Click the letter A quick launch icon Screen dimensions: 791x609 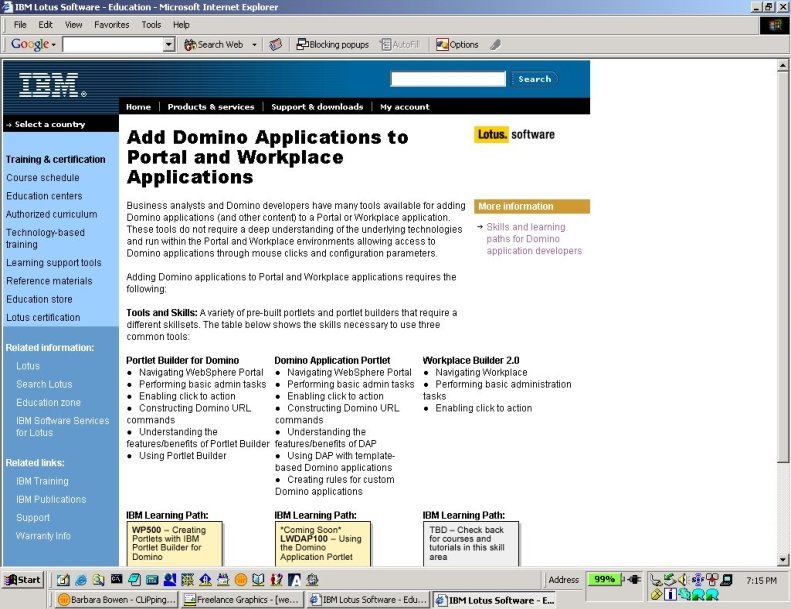[x=294, y=580]
